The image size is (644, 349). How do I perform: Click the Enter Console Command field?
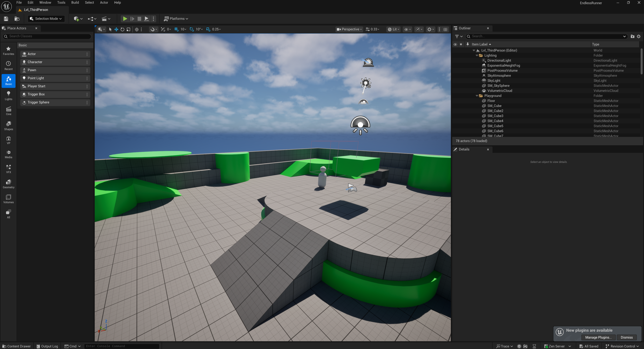(122, 346)
